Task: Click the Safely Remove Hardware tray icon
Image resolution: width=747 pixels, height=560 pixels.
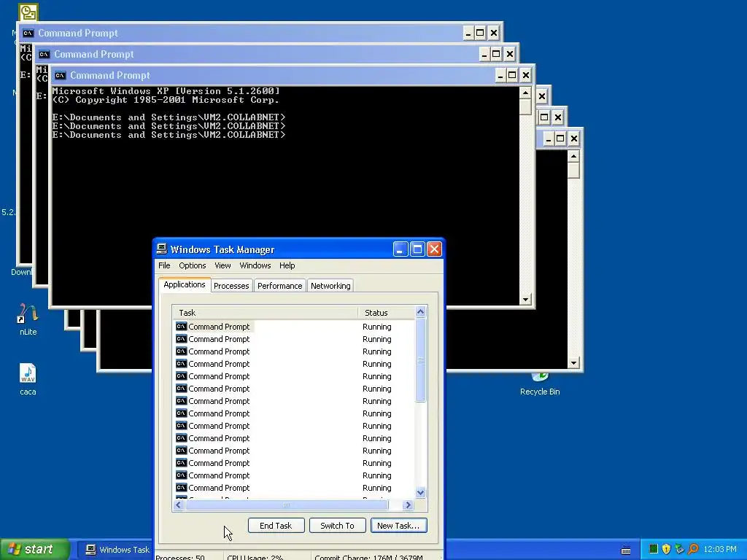Action: point(679,549)
